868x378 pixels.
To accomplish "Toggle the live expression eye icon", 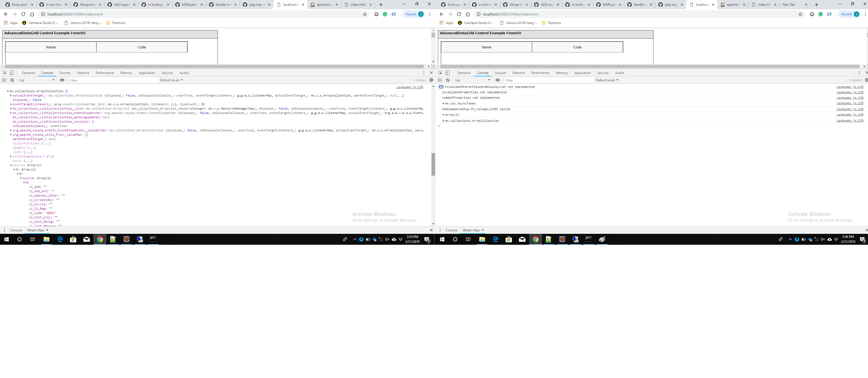I will 62,80.
